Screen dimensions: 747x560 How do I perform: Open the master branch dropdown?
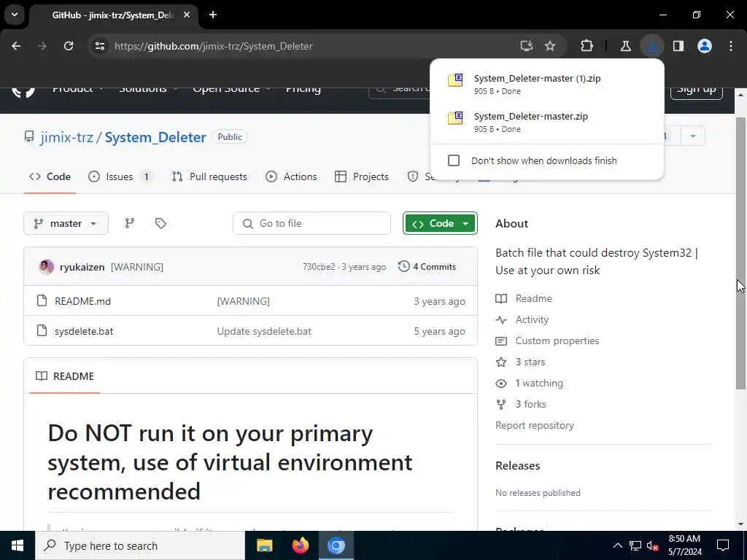tap(66, 223)
